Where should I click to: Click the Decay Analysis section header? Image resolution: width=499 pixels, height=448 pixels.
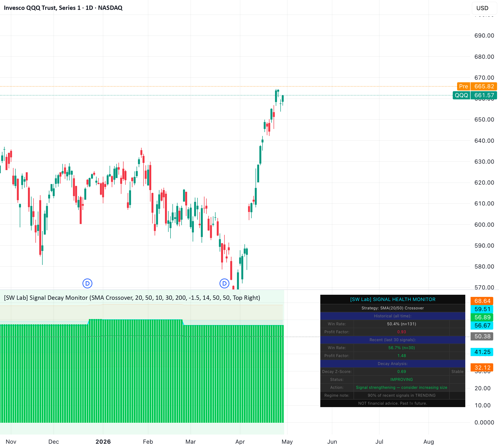393,364
